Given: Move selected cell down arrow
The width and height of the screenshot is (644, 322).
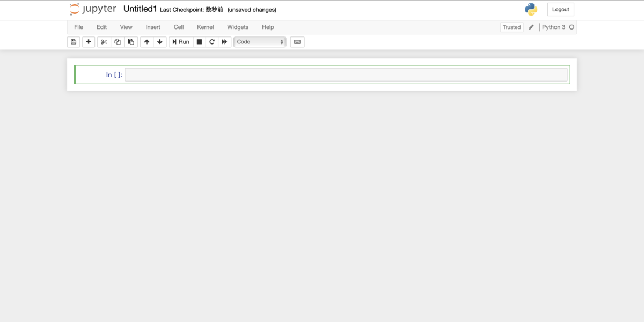Looking at the screenshot, I should (160, 42).
